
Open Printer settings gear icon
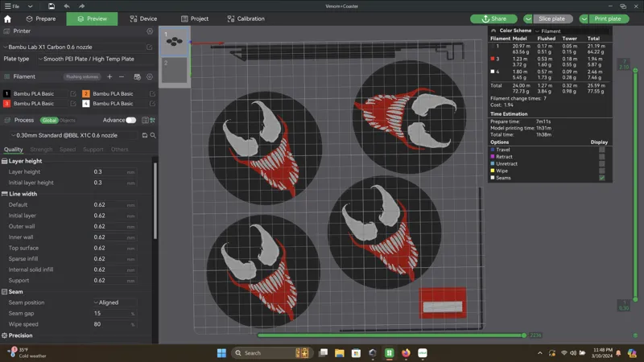[x=150, y=31]
